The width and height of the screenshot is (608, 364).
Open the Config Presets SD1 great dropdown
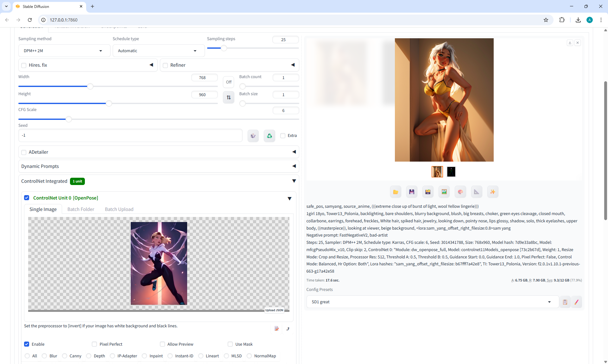point(431,302)
